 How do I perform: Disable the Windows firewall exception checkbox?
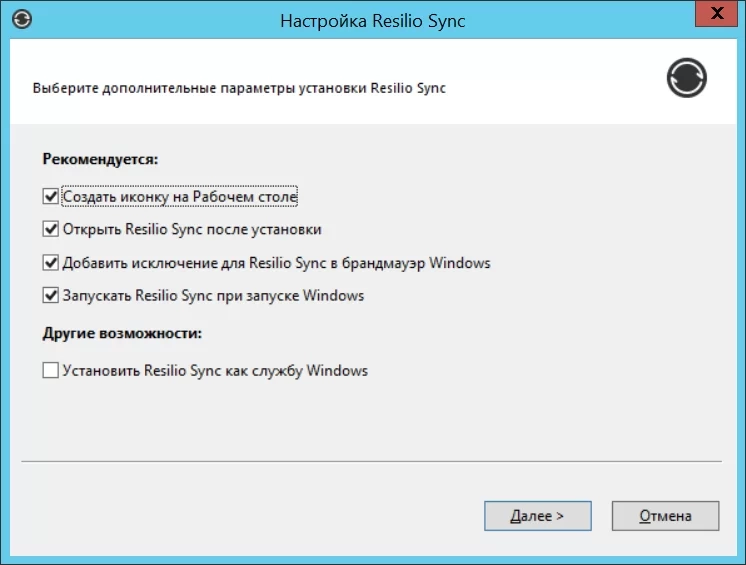click(x=51, y=263)
